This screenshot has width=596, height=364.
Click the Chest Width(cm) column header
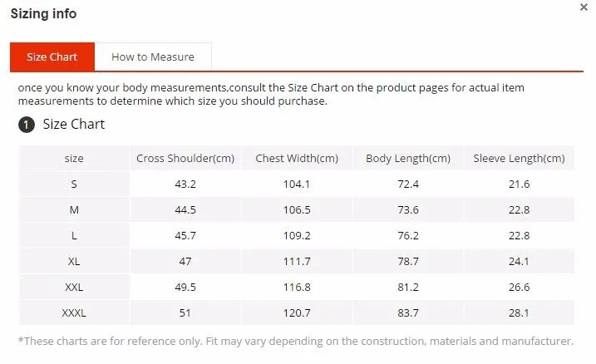coord(297,159)
